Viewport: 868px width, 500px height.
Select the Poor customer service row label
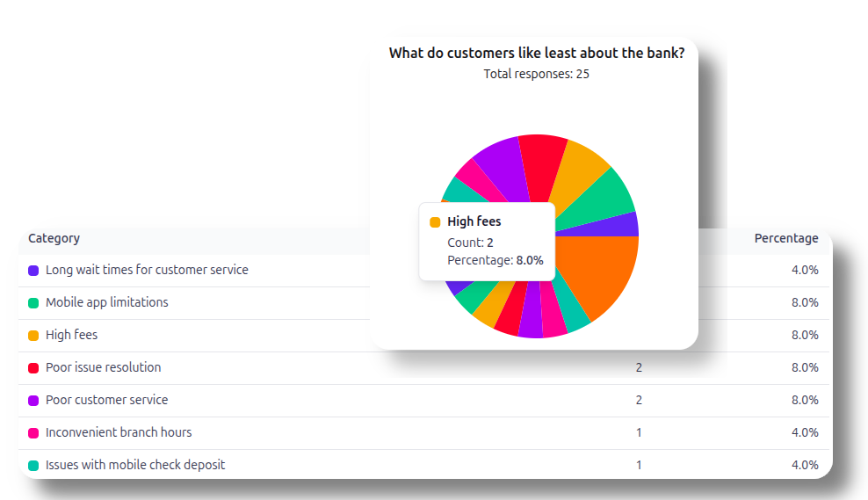[106, 400]
